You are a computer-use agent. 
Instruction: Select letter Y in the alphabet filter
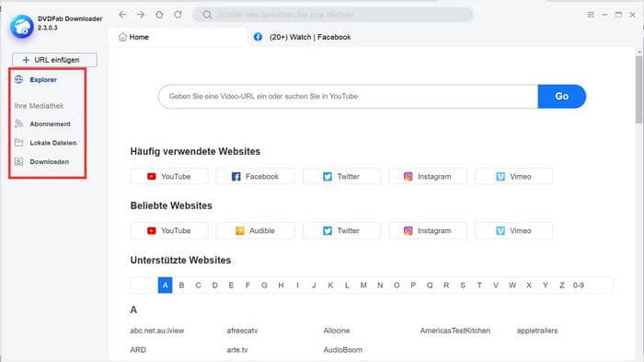pyautogui.click(x=546, y=285)
